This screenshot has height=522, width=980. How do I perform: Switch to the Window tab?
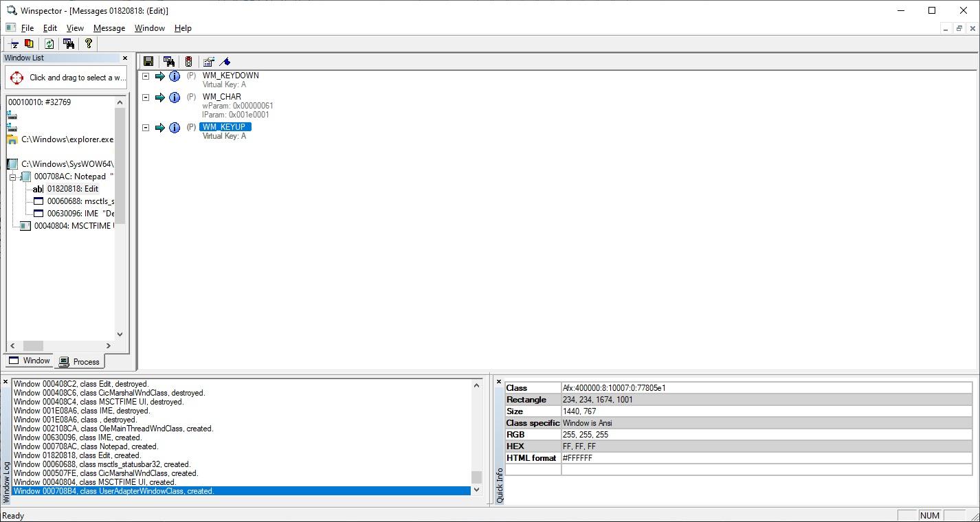coord(30,361)
